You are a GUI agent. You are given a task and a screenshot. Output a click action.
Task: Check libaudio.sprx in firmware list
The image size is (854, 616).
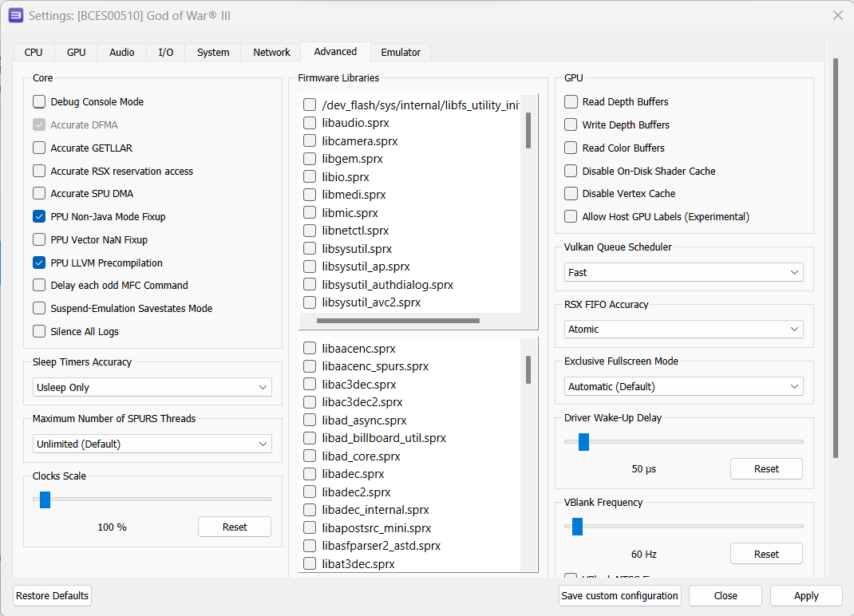[310, 123]
